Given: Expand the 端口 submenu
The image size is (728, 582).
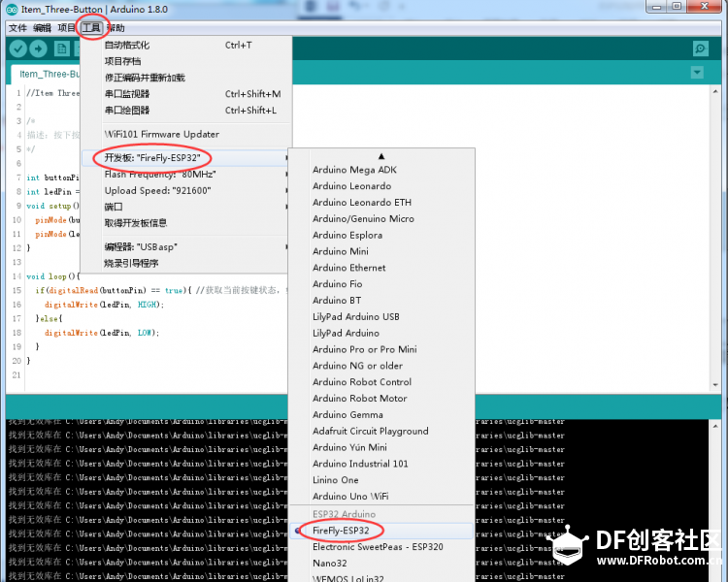Looking at the screenshot, I should click(x=185, y=207).
